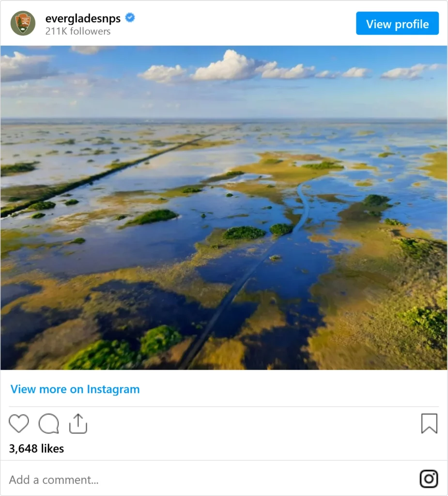Open the National Park Service avatar

click(23, 23)
